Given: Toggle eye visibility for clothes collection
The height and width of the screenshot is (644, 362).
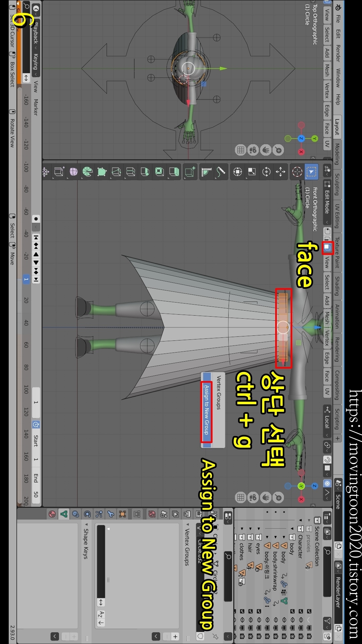Looking at the screenshot, I should [x=242, y=620].
